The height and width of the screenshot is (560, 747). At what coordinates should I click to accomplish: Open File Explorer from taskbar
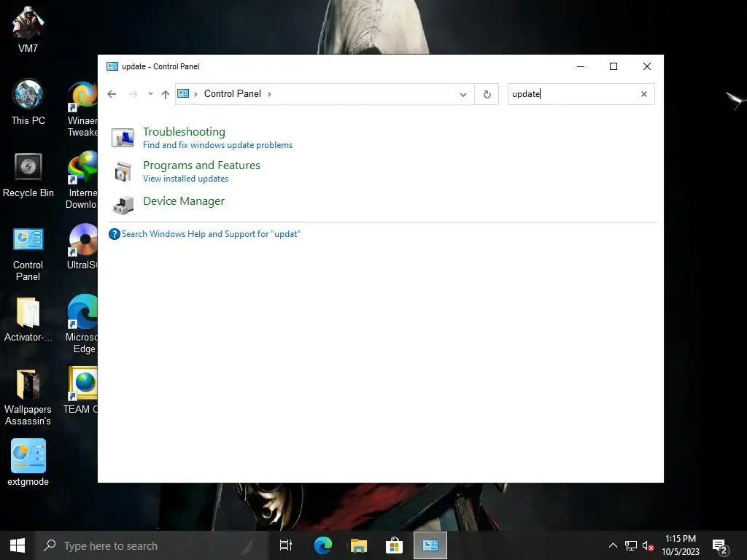(359, 545)
